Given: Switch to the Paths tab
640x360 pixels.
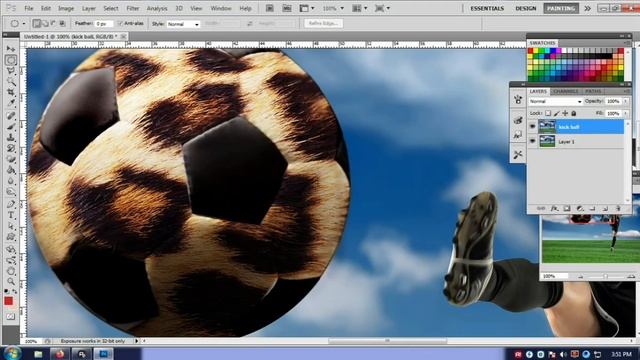Looking at the screenshot, I should click(593, 91).
